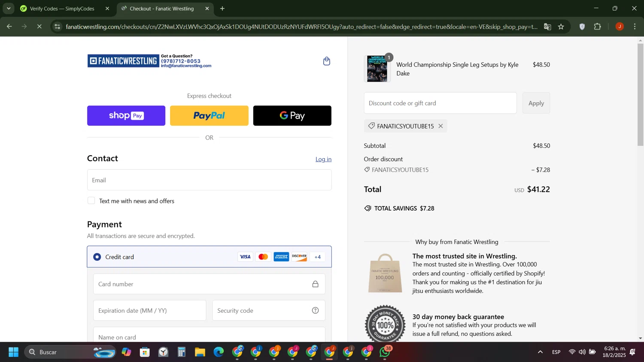Viewport: 644px width, 362px height.
Task: Open the Windows Start menu
Action: point(13,352)
